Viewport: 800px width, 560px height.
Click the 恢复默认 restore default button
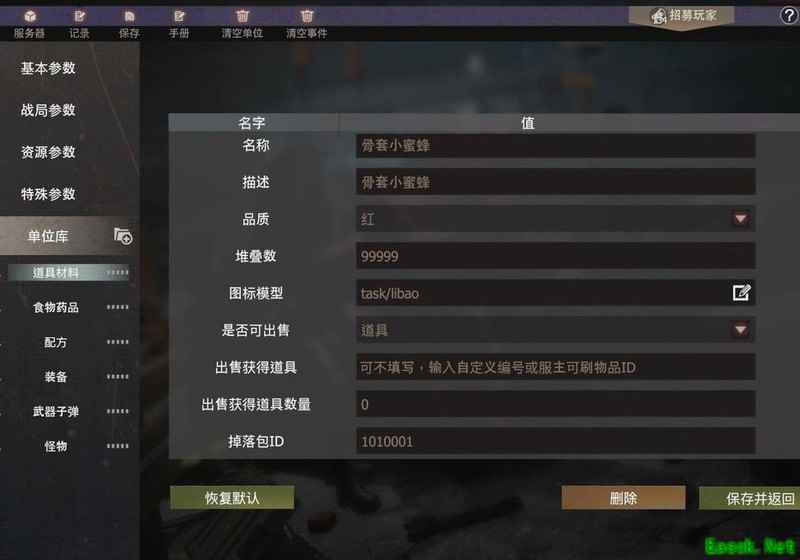[232, 497]
